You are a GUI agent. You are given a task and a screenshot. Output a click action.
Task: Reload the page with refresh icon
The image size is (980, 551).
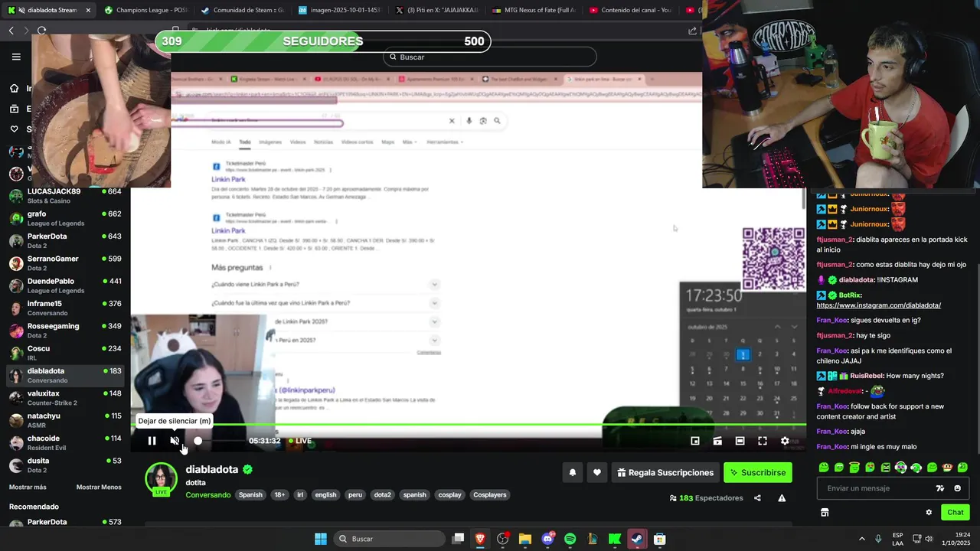(41, 31)
